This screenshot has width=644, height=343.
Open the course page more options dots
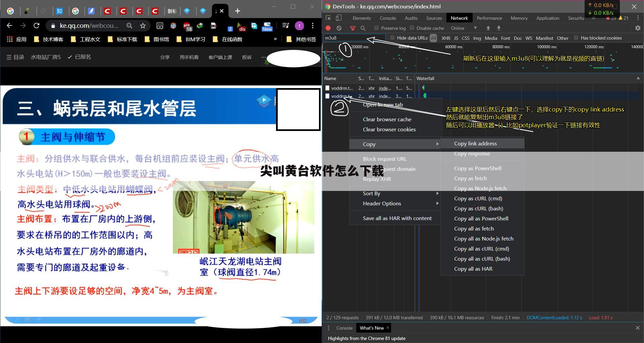pos(263,57)
